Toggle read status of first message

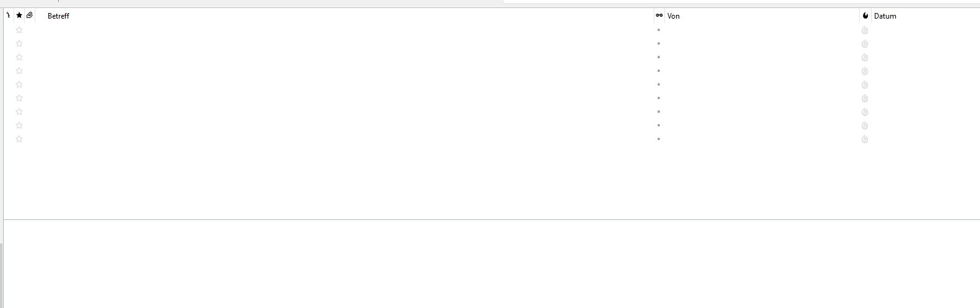[x=659, y=30]
